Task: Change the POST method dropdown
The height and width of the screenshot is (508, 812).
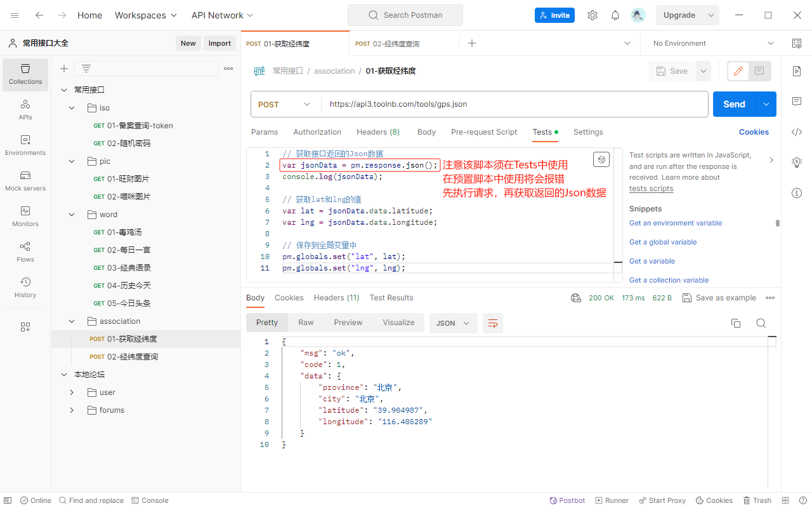Action: tap(284, 104)
